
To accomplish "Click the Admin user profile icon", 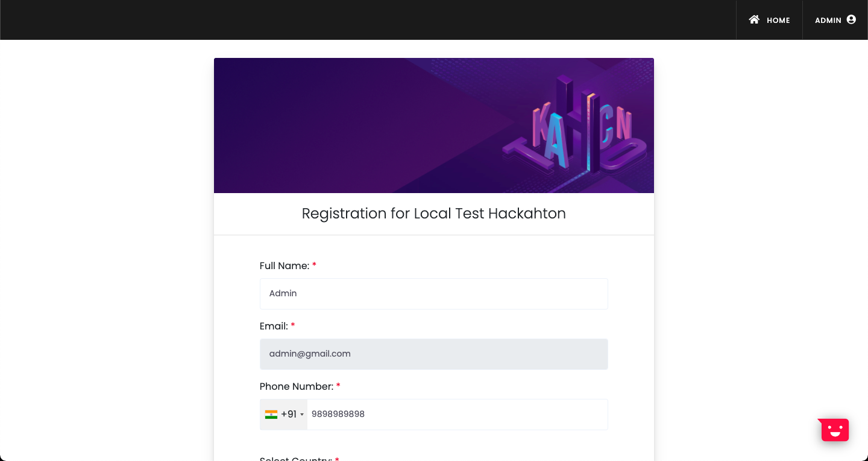I will click(x=851, y=19).
